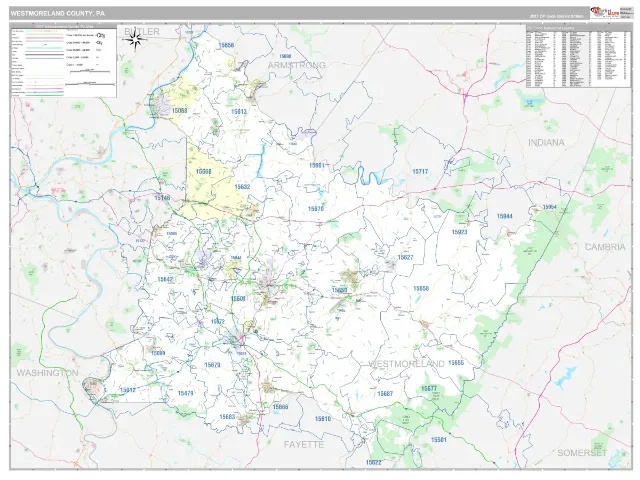Click ZIP code 15501 label
This screenshot has width=640, height=480.
point(439,440)
